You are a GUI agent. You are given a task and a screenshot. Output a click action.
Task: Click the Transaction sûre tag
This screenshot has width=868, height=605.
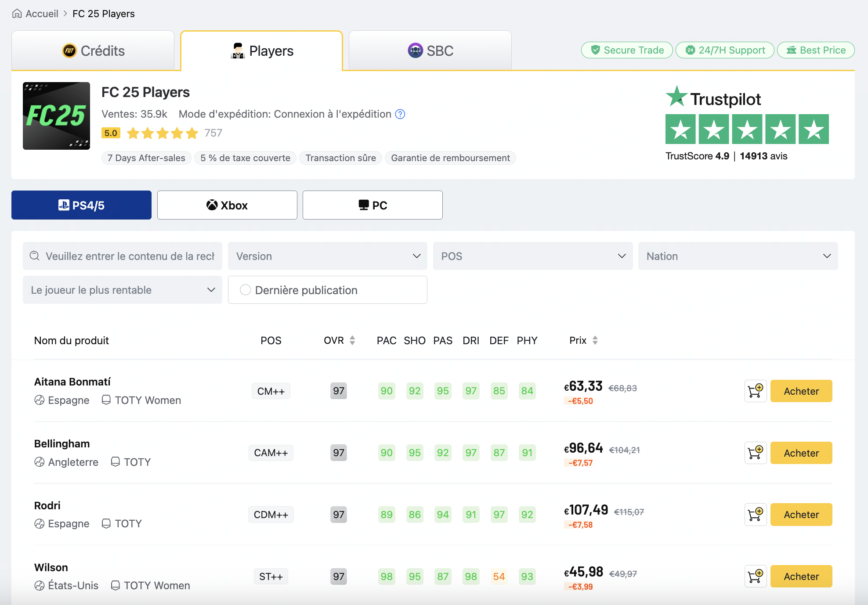pos(340,158)
